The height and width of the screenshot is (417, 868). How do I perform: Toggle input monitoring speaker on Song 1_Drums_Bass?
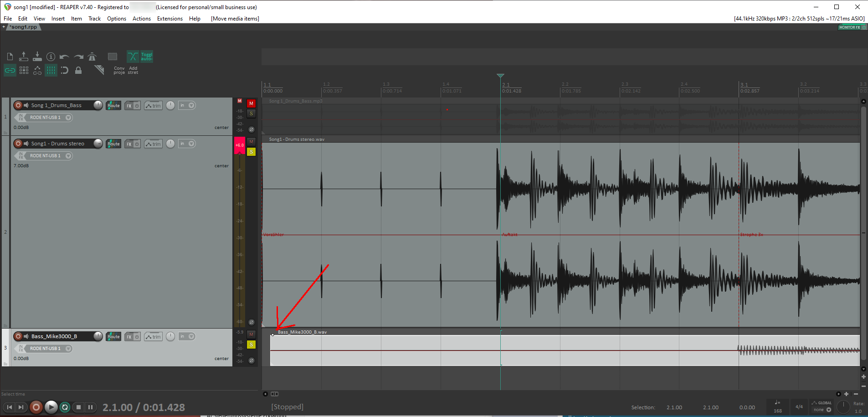click(26, 105)
